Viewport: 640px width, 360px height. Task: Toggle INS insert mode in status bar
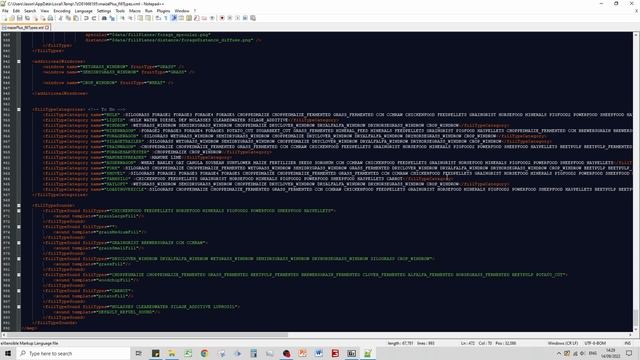click(627, 343)
